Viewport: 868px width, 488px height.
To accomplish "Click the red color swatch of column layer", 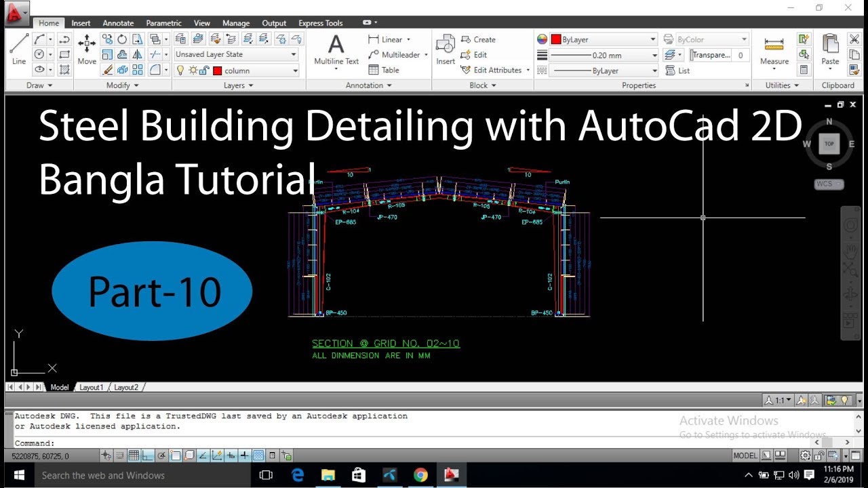I will pyautogui.click(x=217, y=70).
